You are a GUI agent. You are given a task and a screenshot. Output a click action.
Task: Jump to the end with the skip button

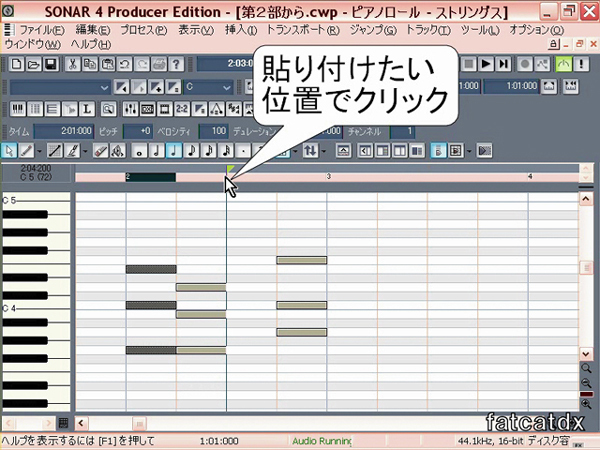(x=503, y=64)
